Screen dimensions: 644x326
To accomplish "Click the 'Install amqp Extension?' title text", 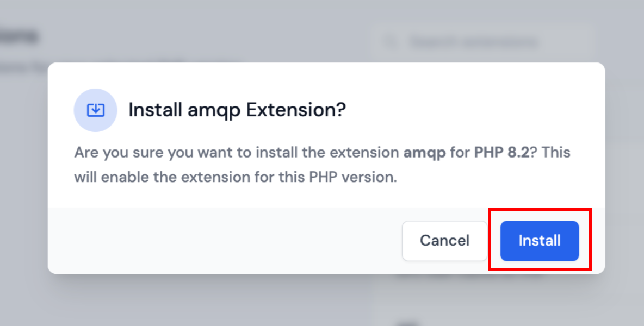I will [237, 109].
